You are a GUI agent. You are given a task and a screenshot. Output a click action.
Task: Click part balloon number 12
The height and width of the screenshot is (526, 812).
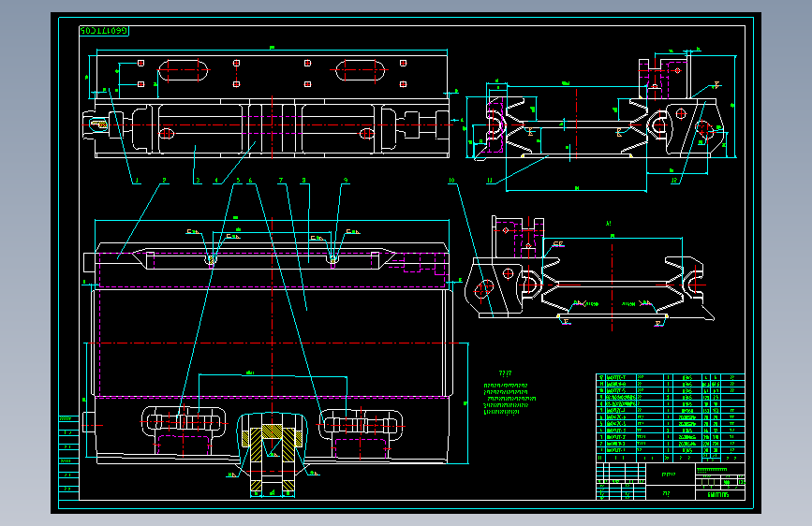pos(674,181)
